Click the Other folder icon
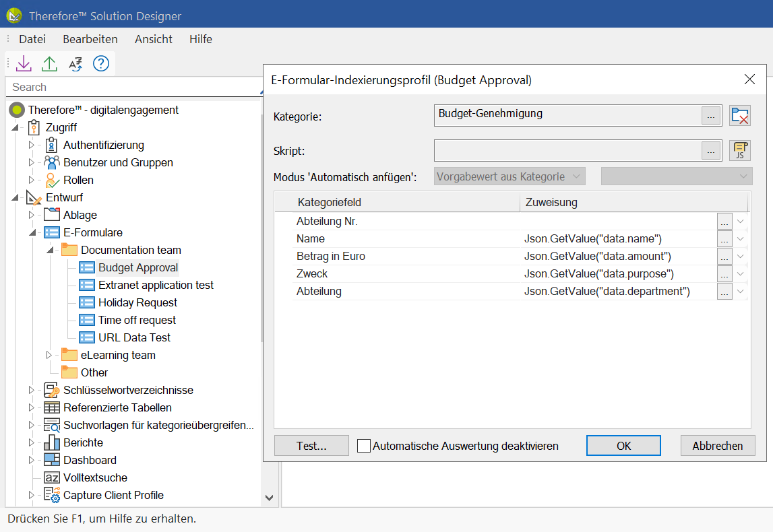Viewport: 773px width, 532px height. [69, 372]
